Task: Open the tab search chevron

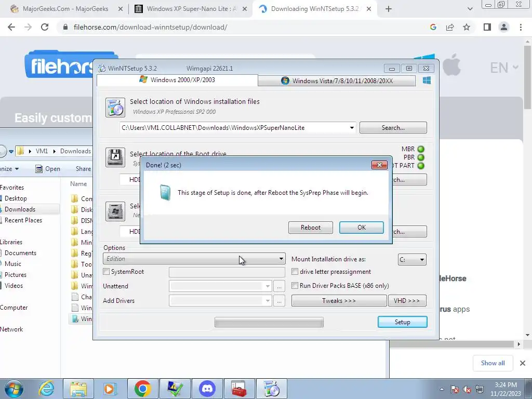Action: coord(470,9)
